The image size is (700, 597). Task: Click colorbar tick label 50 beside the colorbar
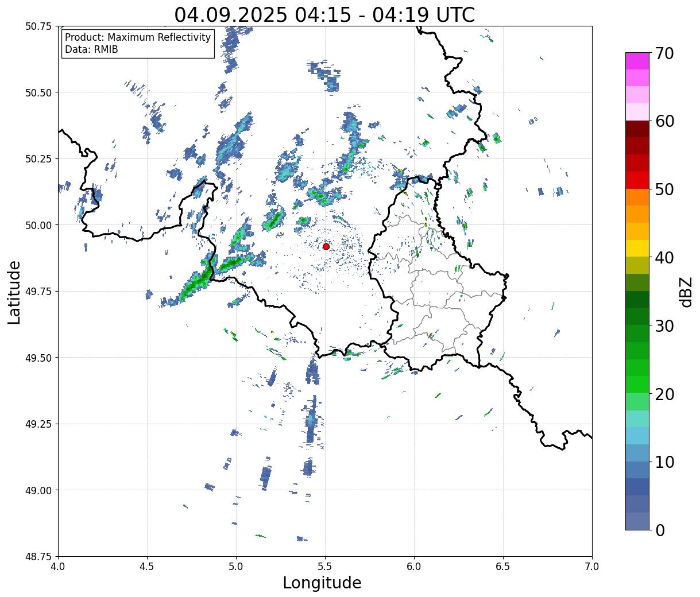point(664,189)
